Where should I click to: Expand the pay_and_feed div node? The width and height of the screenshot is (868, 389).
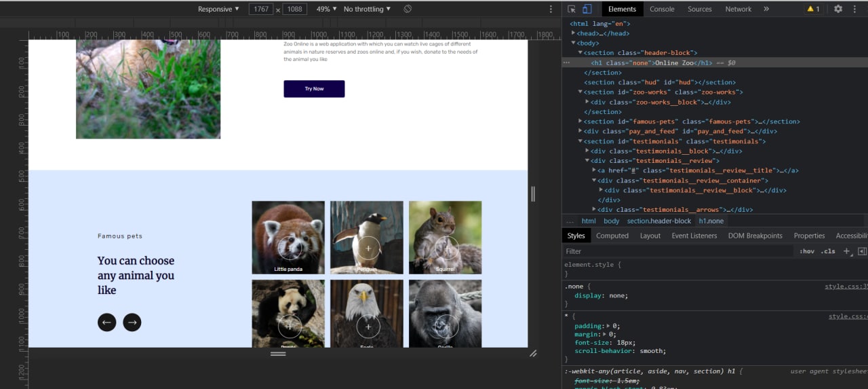580,132
